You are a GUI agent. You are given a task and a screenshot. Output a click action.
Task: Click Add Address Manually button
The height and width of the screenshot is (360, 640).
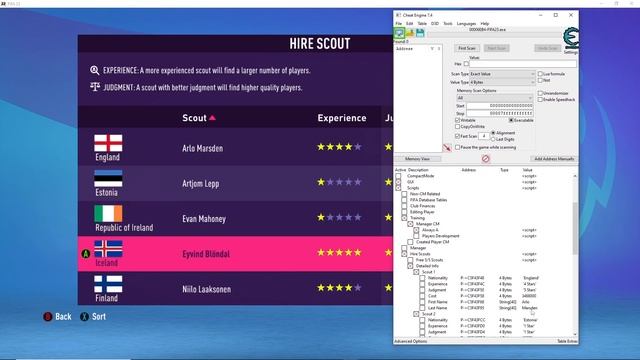pyautogui.click(x=554, y=159)
